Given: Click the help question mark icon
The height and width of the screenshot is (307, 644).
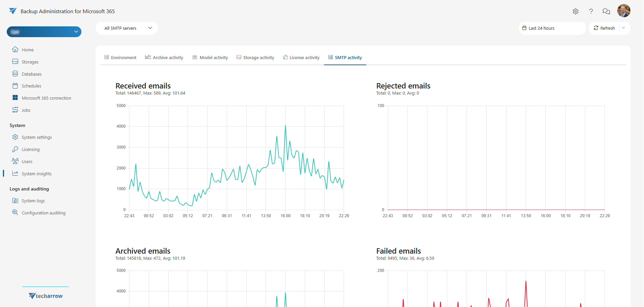Looking at the screenshot, I should point(591,11).
